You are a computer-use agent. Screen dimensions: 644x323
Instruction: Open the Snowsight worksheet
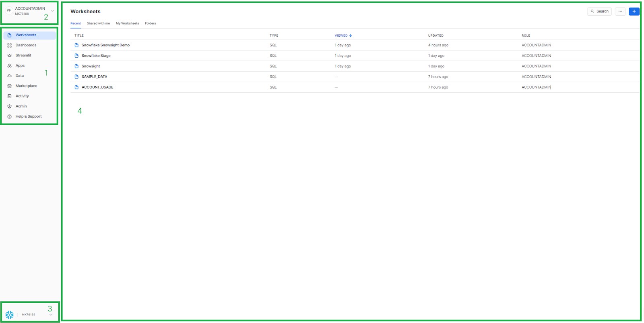(x=91, y=66)
